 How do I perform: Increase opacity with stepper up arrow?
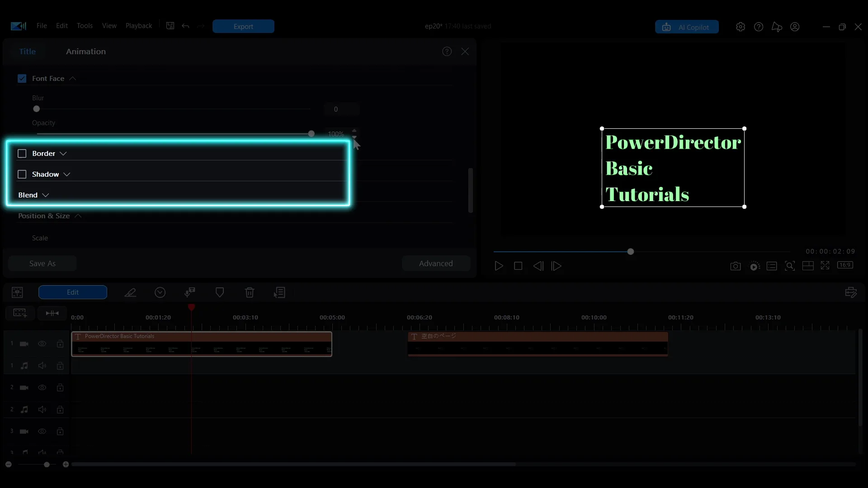coord(354,131)
